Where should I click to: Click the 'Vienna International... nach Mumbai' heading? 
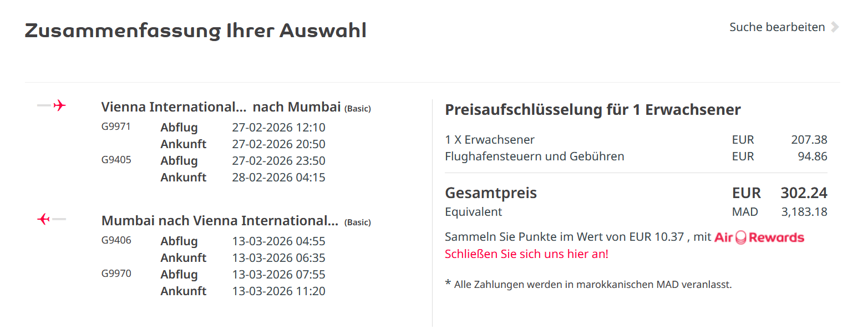tap(221, 107)
